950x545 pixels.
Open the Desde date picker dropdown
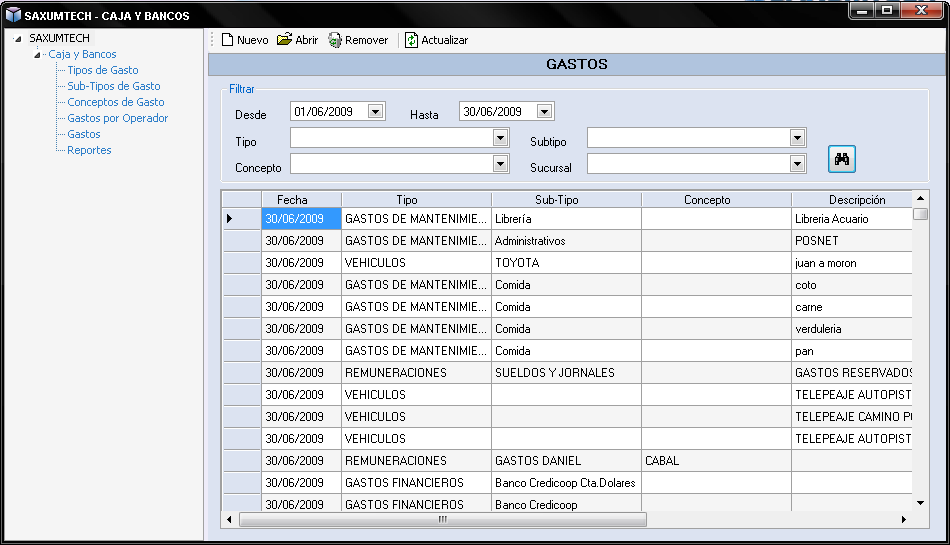tap(376, 111)
